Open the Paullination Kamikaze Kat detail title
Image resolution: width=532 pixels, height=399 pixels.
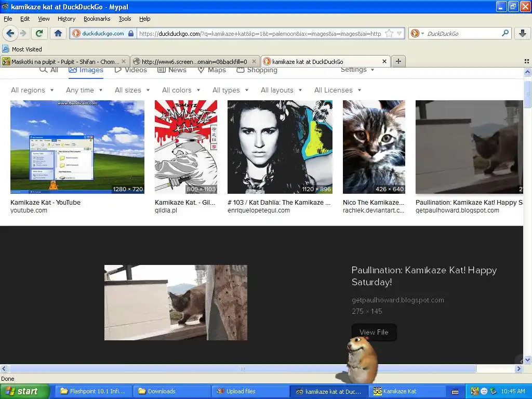424,276
